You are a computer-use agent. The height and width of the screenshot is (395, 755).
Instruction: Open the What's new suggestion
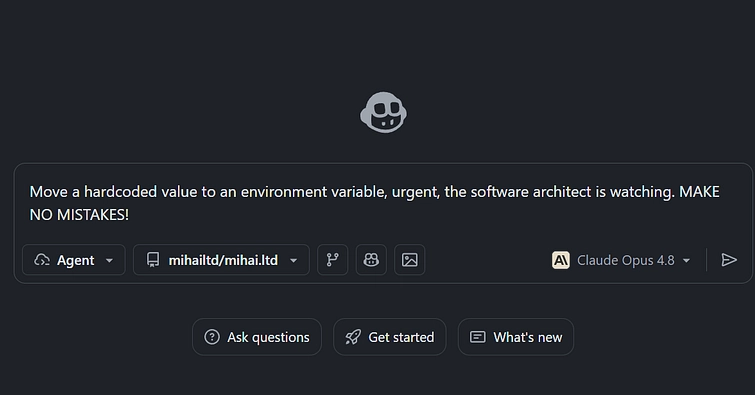[x=516, y=337]
